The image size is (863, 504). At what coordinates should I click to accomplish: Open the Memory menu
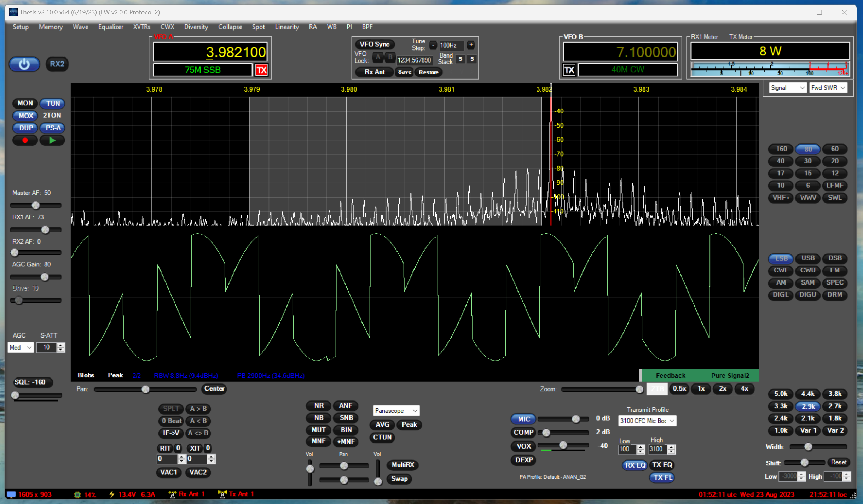coord(51,27)
